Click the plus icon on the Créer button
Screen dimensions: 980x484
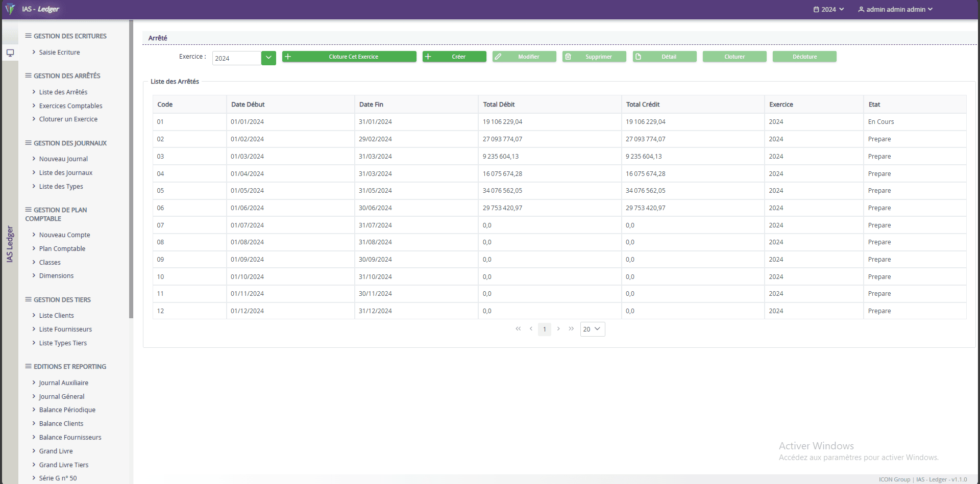(428, 57)
